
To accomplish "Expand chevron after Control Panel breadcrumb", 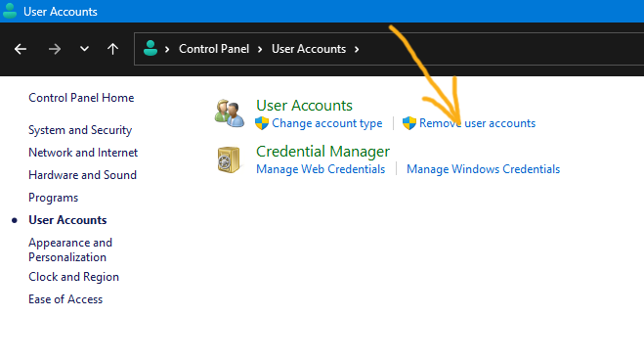I will (260, 49).
